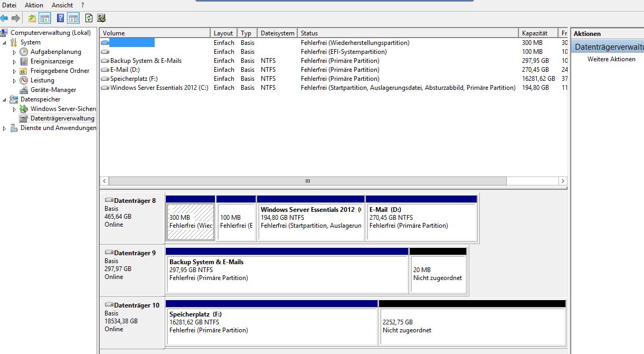Screen dimensions: 644x354
Task: Expand the Leistung tree node
Action: click(15, 80)
